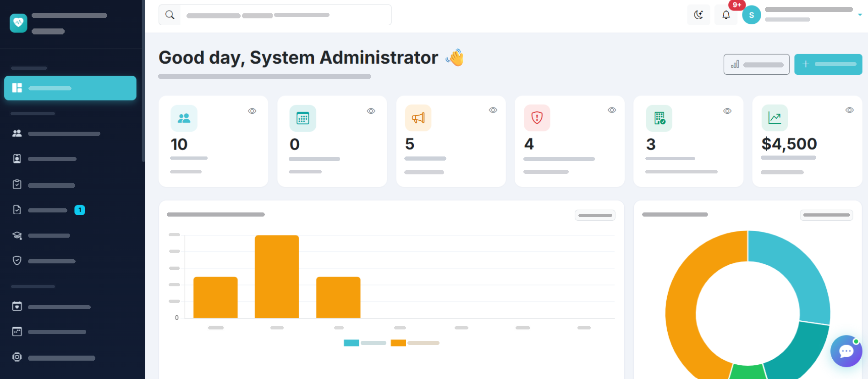The width and height of the screenshot is (868, 379).
Task: Toggle the eye icon on the 4 card
Action: [x=612, y=110]
